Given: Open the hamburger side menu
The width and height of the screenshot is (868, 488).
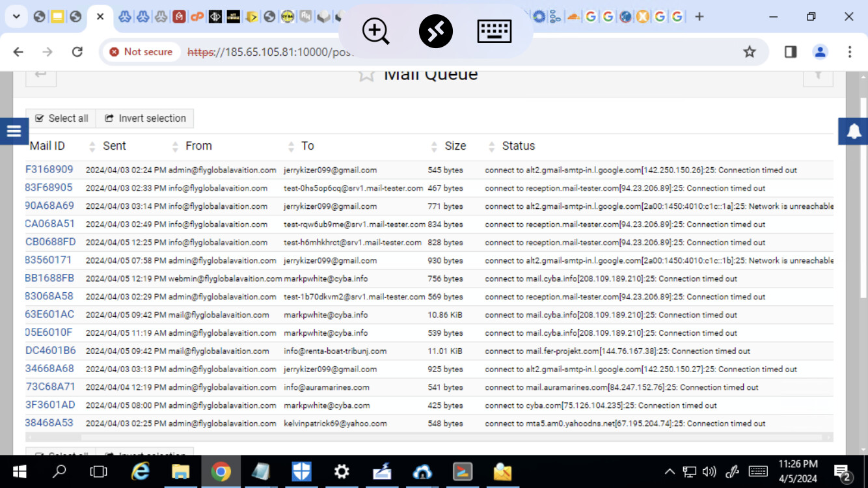Looking at the screenshot, I should (x=14, y=131).
